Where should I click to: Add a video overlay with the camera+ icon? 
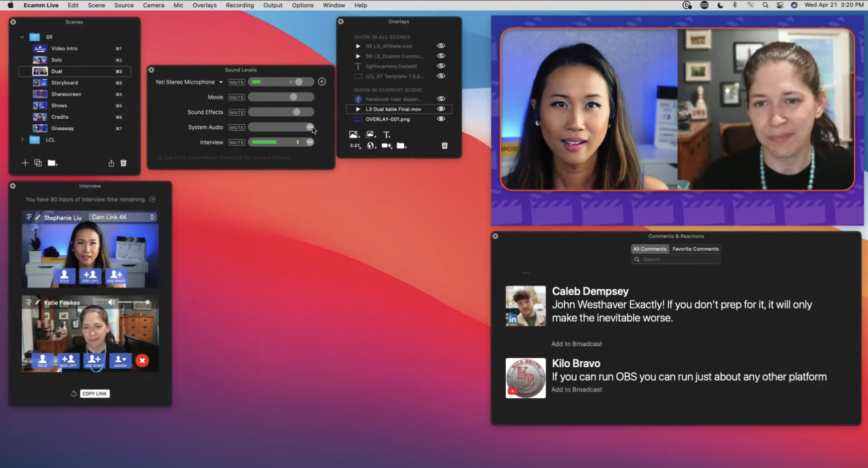pyautogui.click(x=386, y=146)
